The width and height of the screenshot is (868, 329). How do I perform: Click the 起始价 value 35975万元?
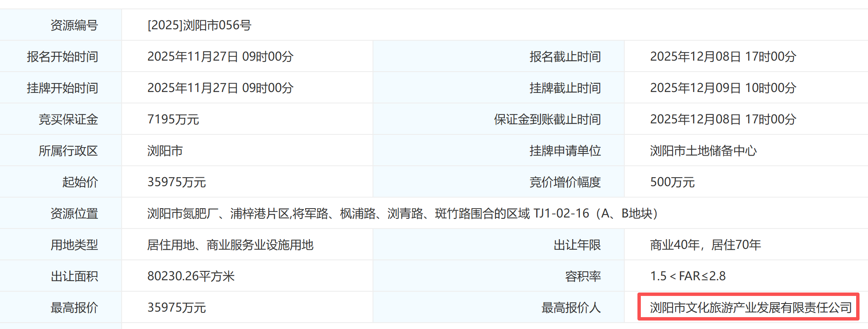point(176,182)
